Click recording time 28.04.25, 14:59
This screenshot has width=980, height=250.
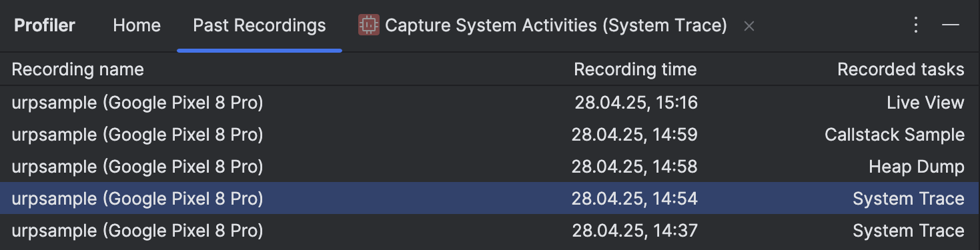tap(634, 134)
